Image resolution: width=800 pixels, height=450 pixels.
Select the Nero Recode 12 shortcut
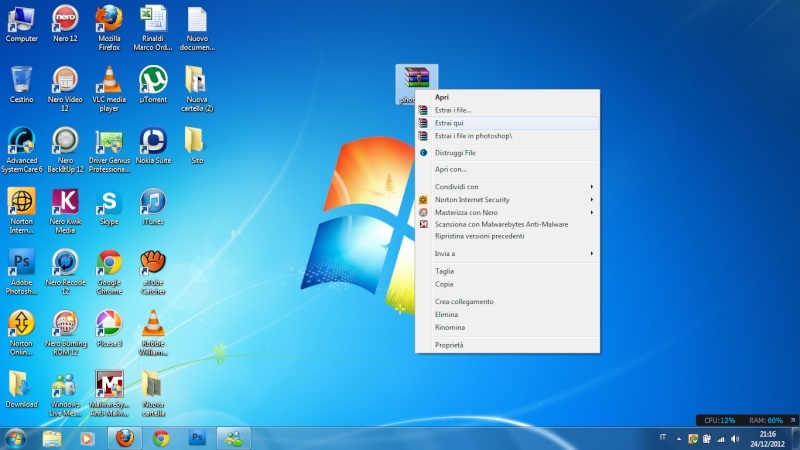pos(65,272)
